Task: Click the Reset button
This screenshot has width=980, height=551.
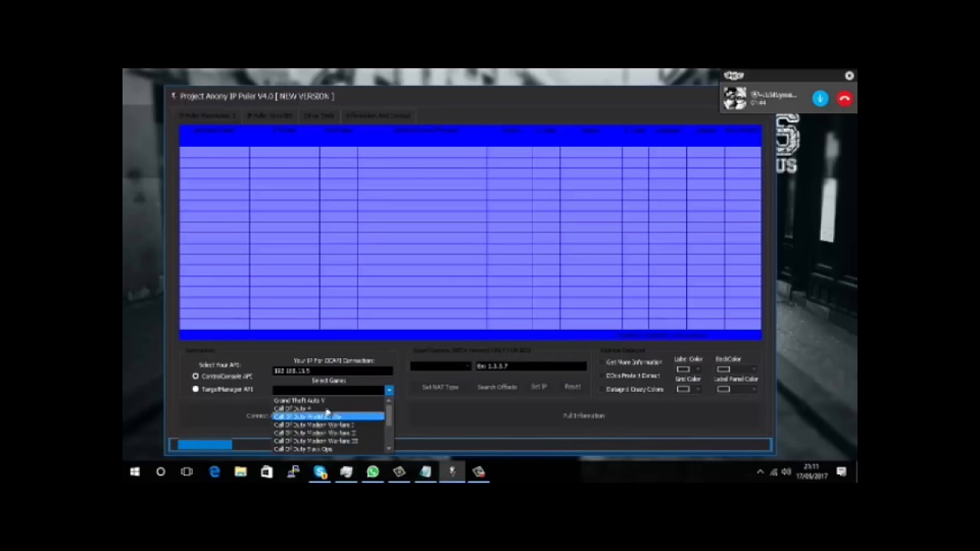Action: pyautogui.click(x=573, y=387)
